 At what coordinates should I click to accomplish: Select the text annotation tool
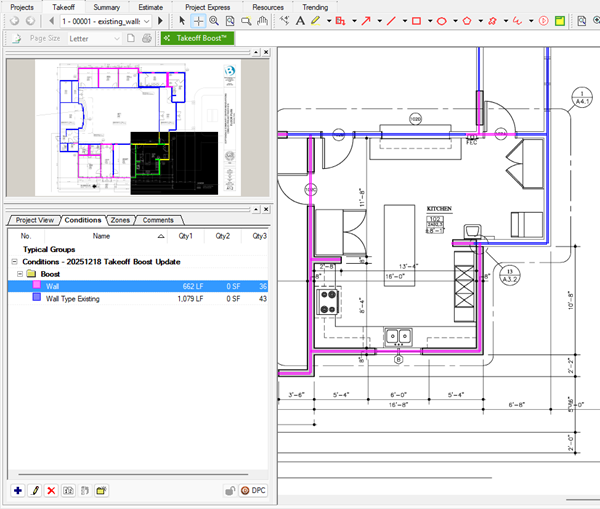(x=300, y=20)
